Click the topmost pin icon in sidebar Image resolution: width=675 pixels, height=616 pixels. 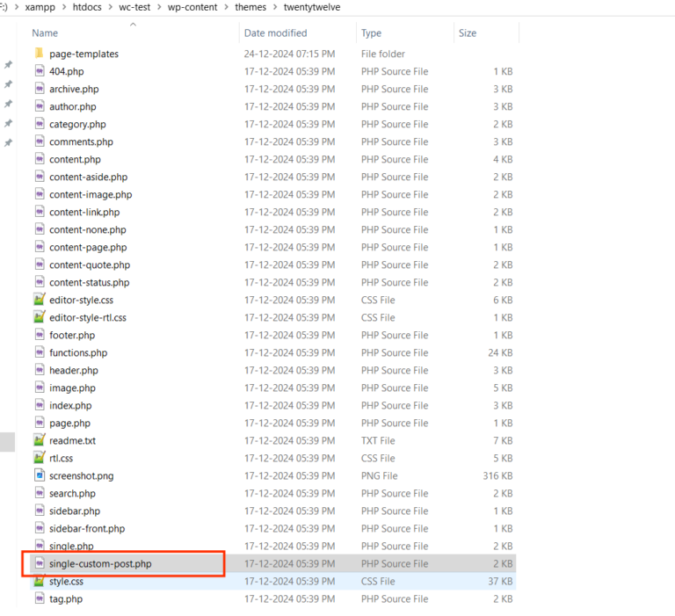coord(8,65)
